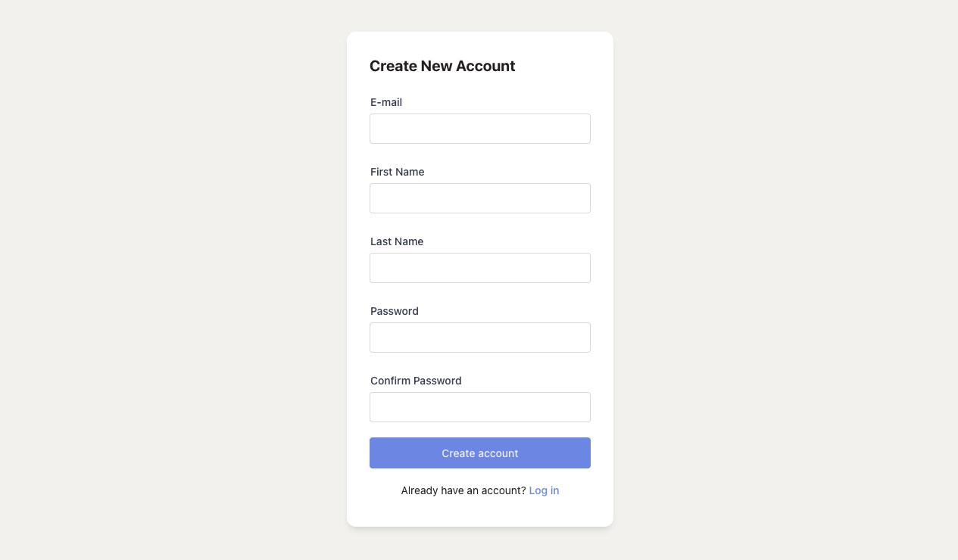Select the Confirm Password field label
Viewport: 958px width, 560px height.
coord(416,381)
